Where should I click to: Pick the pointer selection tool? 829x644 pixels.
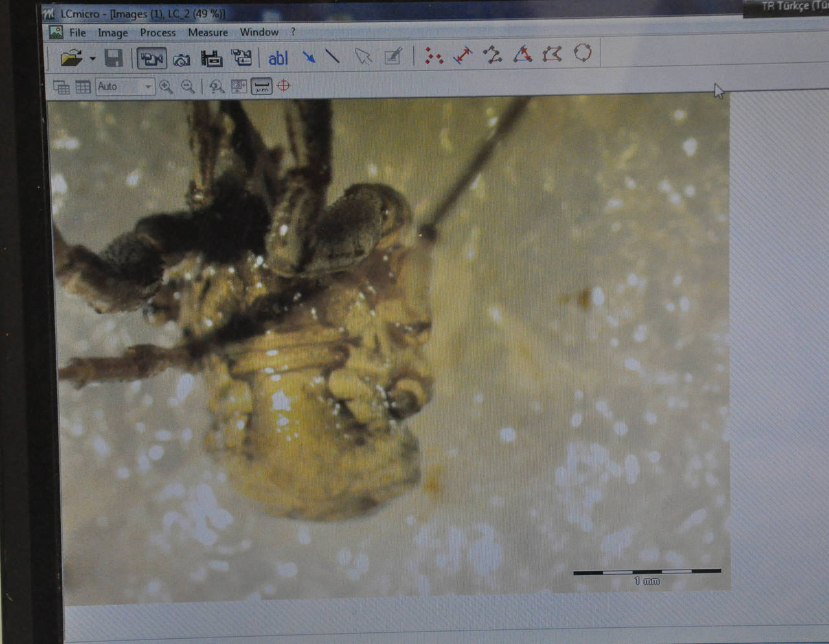363,57
